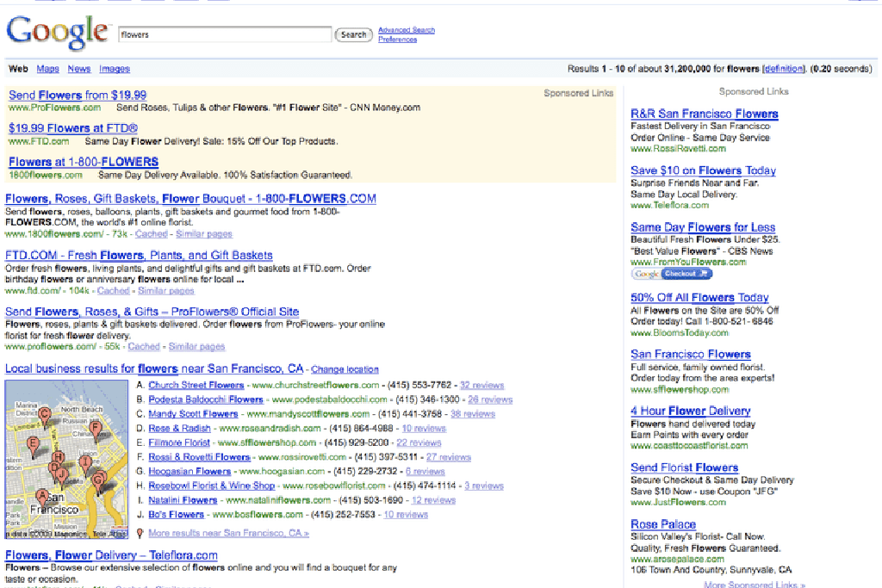Show More Sponsored Links
Image resolution: width=882 pixels, height=588 pixels.
(x=754, y=585)
